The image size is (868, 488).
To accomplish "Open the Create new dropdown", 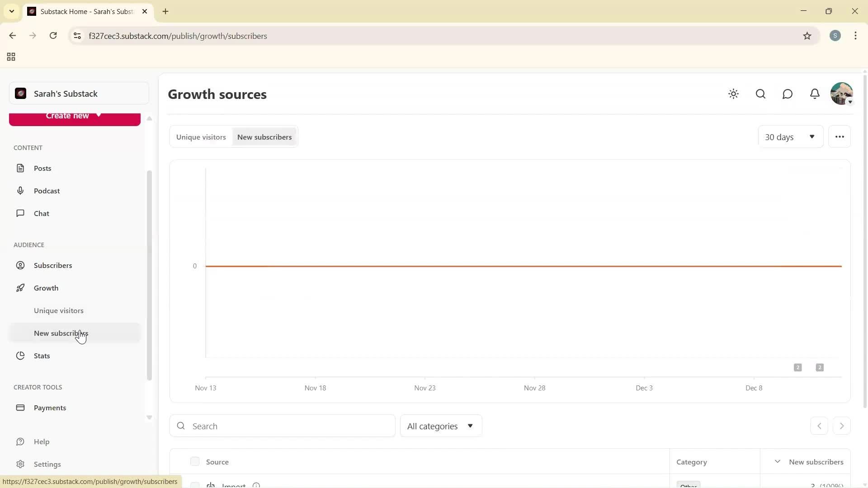I will pos(74,117).
